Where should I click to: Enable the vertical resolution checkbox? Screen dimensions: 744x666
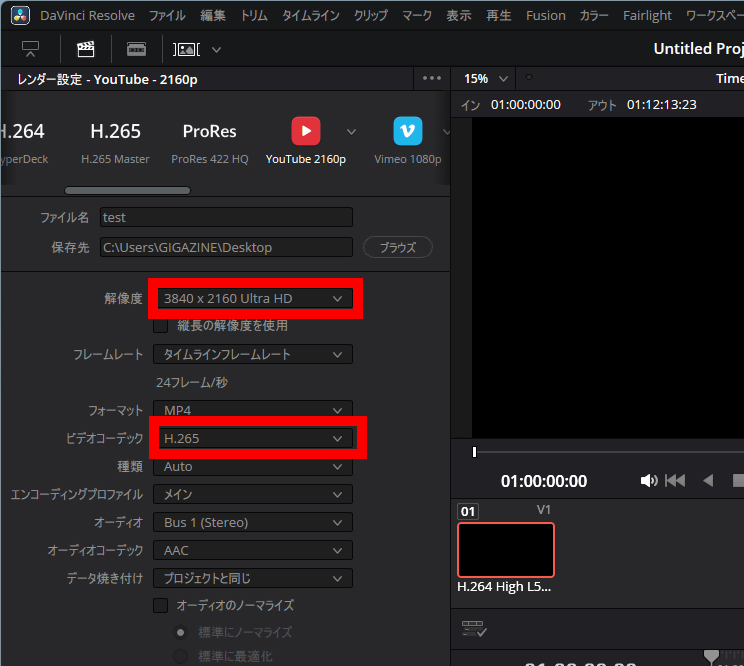pyautogui.click(x=160, y=325)
